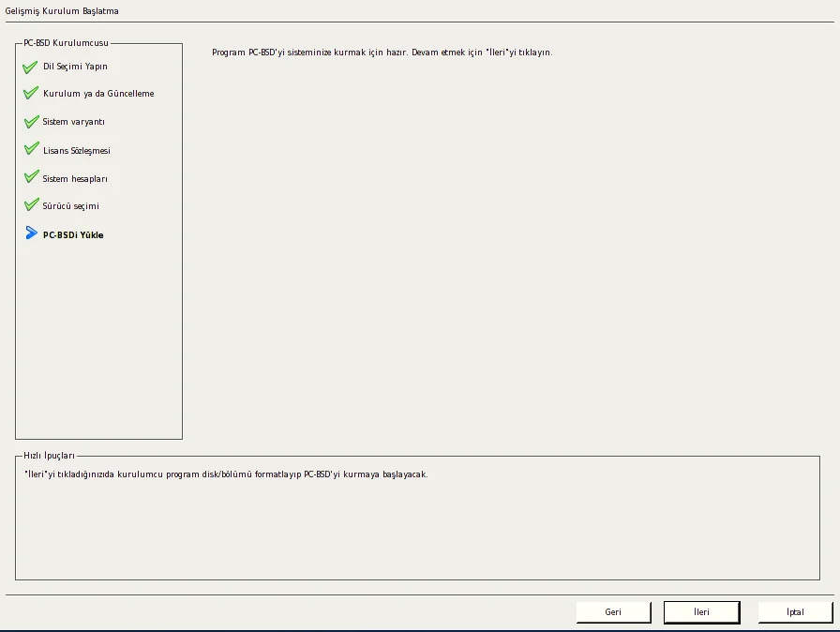Click green checkmark beside Dil Seçimi Yapın
The height and width of the screenshot is (632, 840).
[x=30, y=67]
